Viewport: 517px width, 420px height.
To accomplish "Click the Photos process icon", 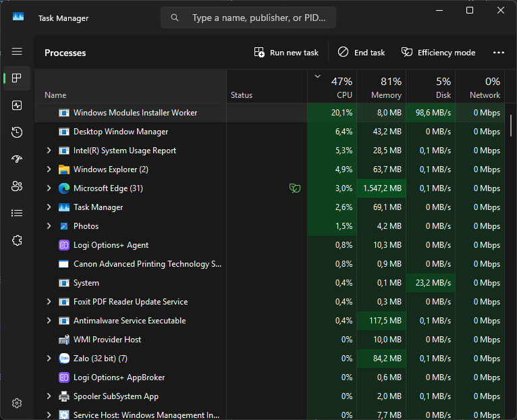I will click(64, 226).
